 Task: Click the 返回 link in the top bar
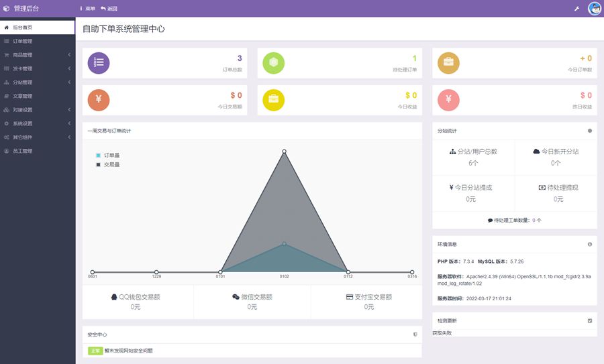109,9
